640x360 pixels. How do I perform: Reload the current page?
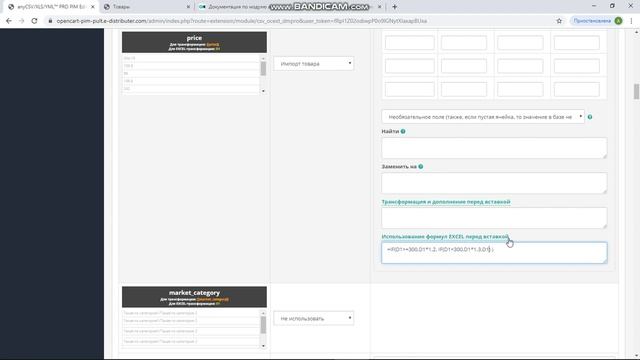34,21
